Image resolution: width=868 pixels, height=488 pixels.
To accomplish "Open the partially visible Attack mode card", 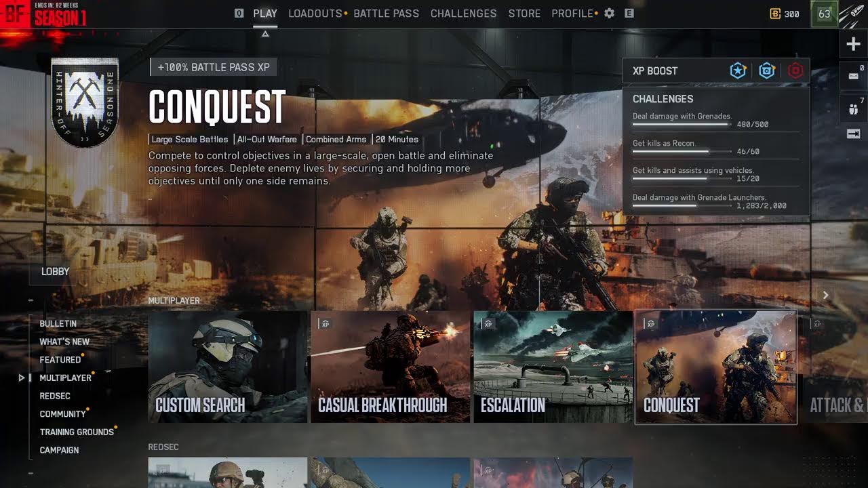I will coord(835,367).
